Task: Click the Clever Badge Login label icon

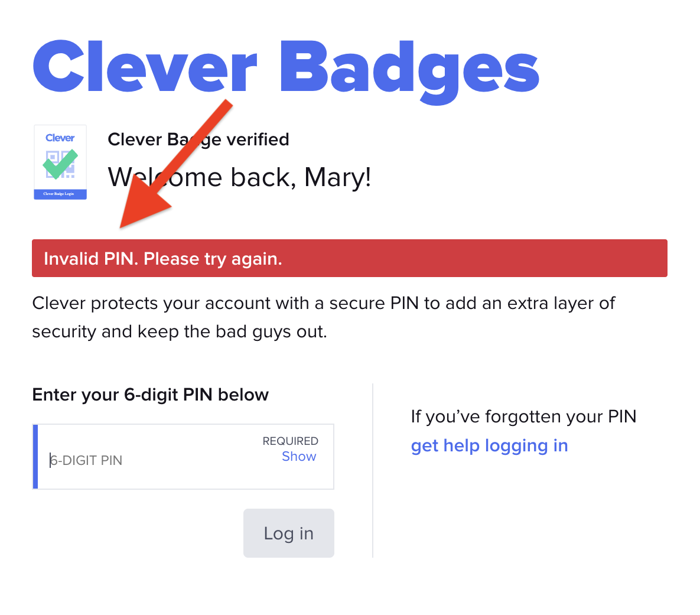Action: pos(60,194)
